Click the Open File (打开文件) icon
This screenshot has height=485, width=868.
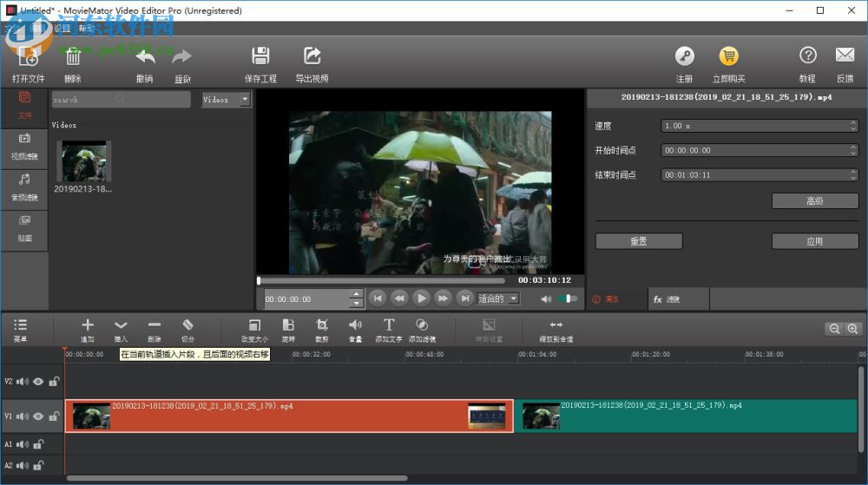(x=28, y=57)
